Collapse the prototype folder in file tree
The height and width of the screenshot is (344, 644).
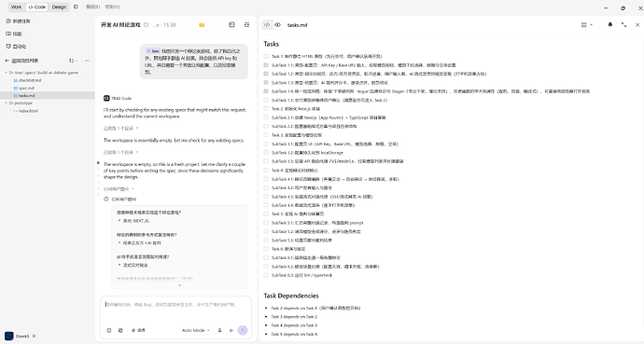pos(7,103)
